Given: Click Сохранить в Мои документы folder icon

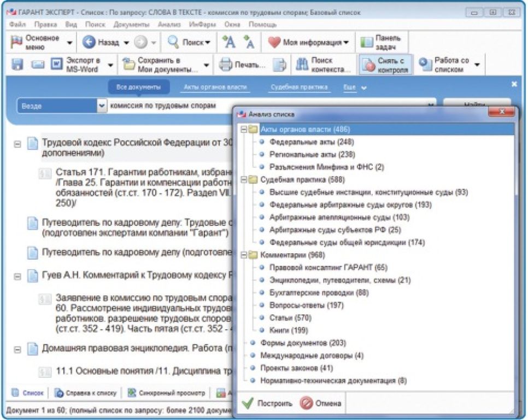Looking at the screenshot, I should (128, 64).
